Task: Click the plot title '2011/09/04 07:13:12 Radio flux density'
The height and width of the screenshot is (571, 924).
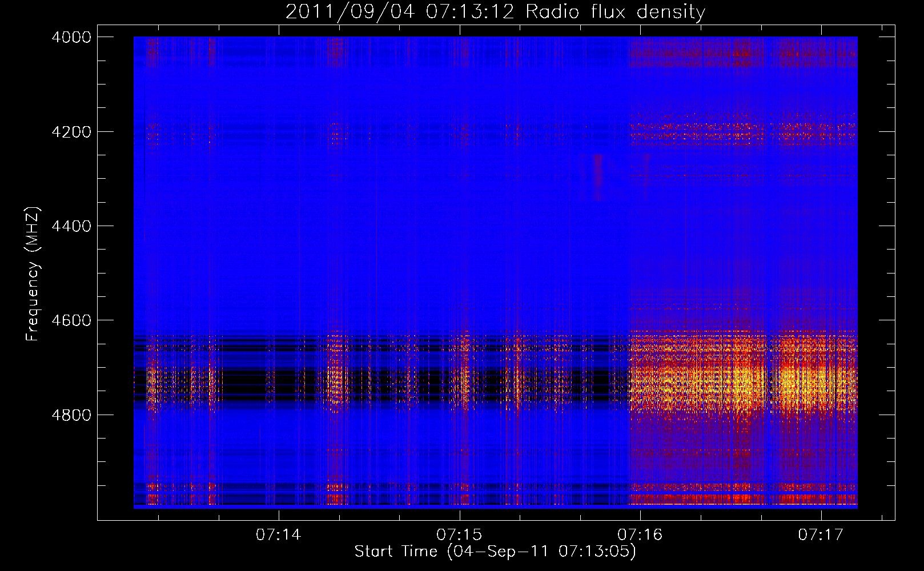Action: coord(495,11)
